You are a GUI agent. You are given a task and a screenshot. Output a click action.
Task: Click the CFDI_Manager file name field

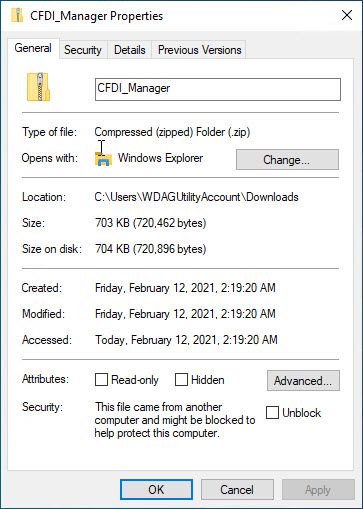point(218,89)
